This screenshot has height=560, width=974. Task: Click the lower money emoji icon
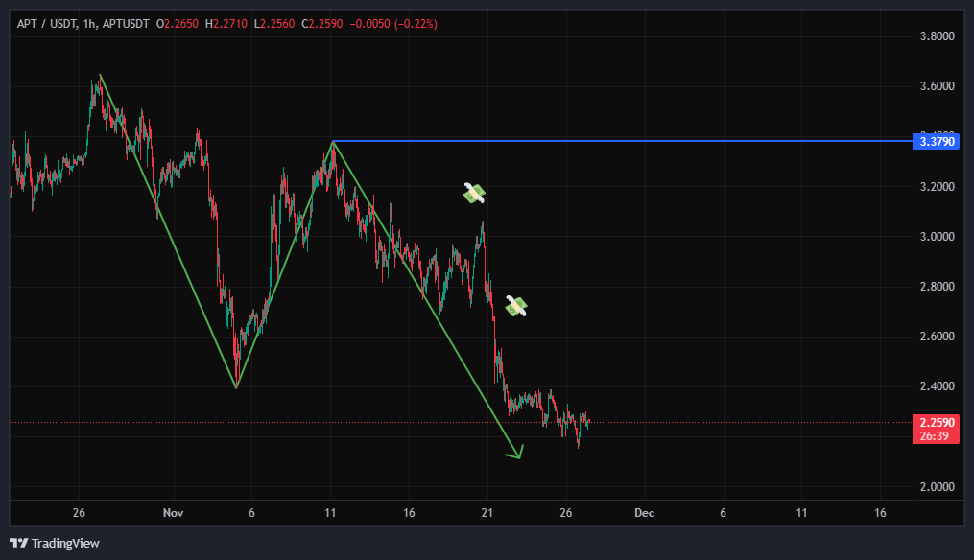point(516,306)
